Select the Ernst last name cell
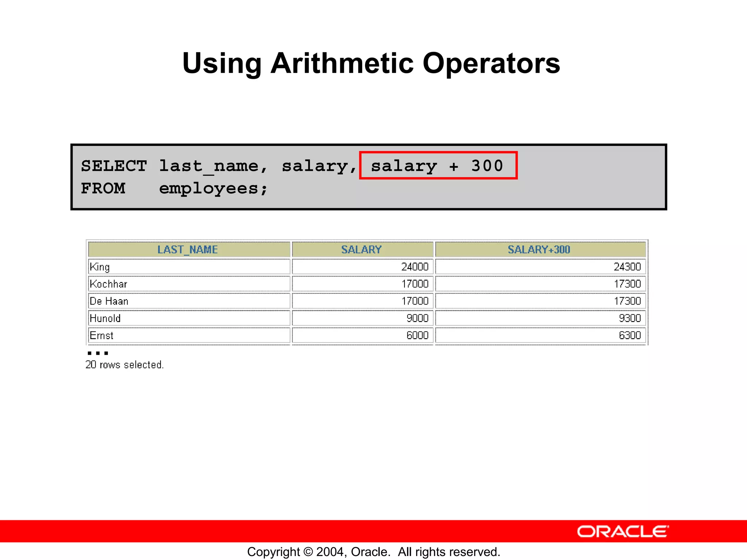The width and height of the screenshot is (747, 560). coord(188,335)
